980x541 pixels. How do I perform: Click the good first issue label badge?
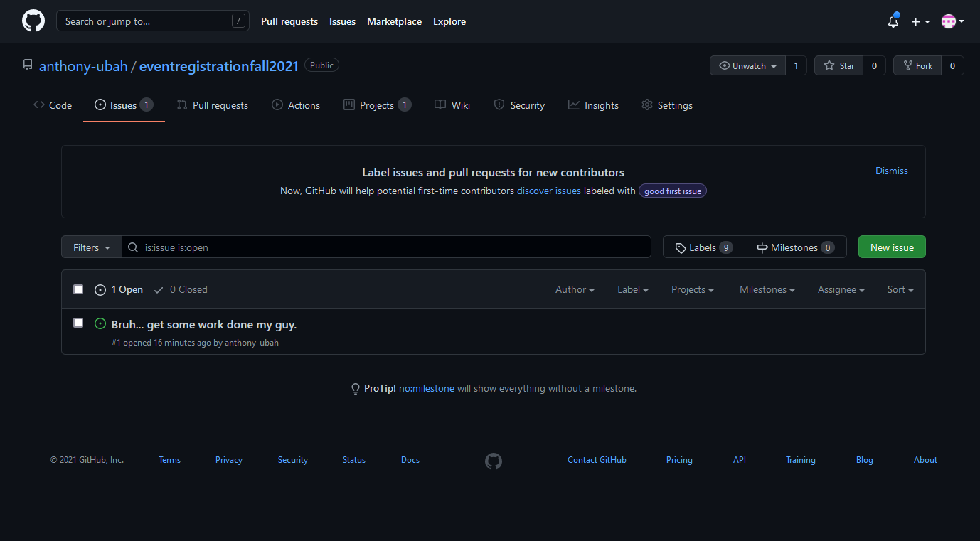(672, 191)
